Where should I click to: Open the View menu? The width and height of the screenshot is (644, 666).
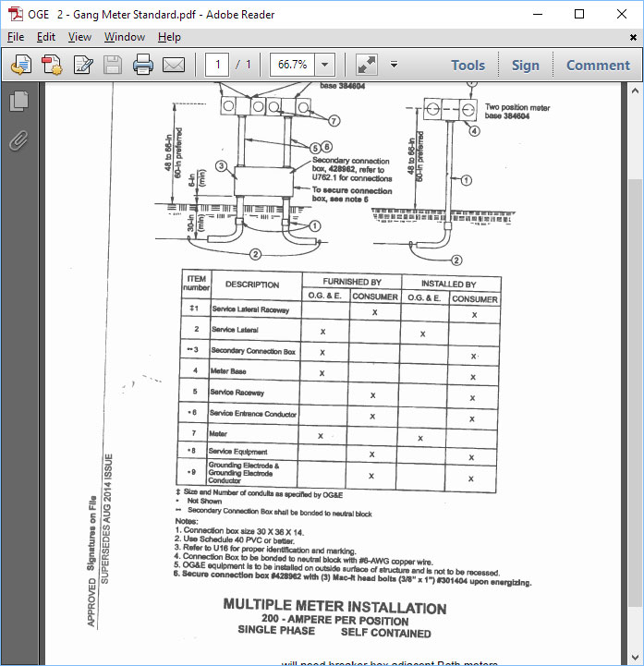(79, 37)
